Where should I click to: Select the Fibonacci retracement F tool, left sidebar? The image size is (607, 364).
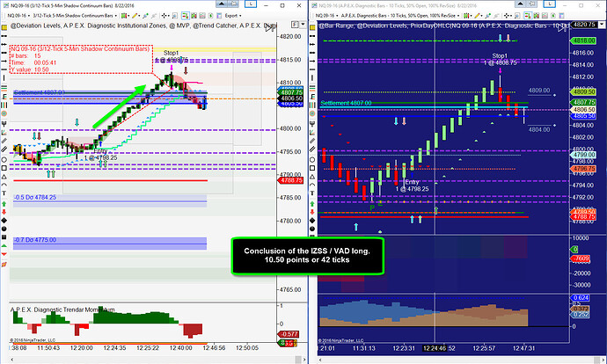4,97
